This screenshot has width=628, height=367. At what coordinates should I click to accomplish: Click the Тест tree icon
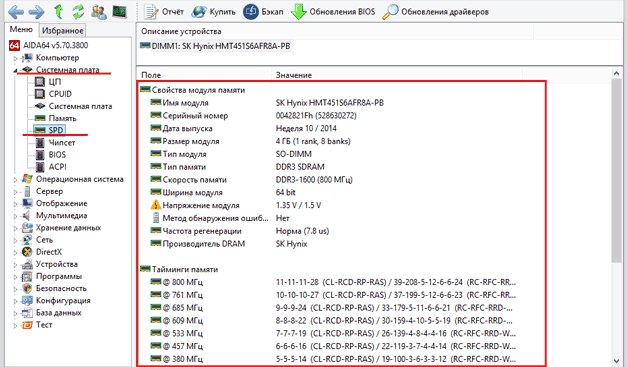click(27, 325)
